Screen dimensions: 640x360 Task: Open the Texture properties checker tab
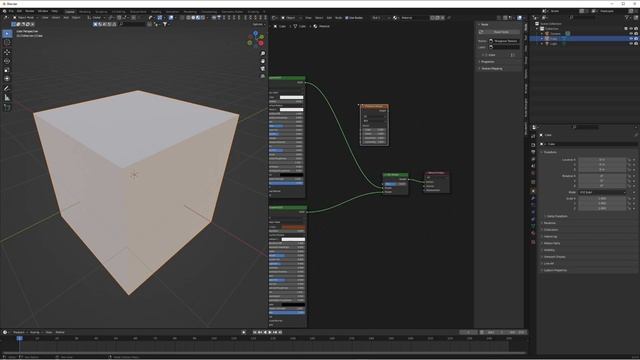[x=533, y=242]
